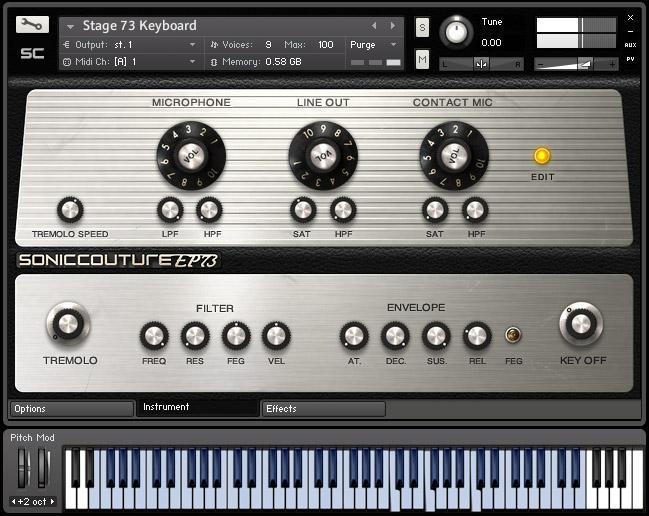This screenshot has height=516, width=649.
Task: Minimize the instrument header view
Action: click(x=630, y=31)
